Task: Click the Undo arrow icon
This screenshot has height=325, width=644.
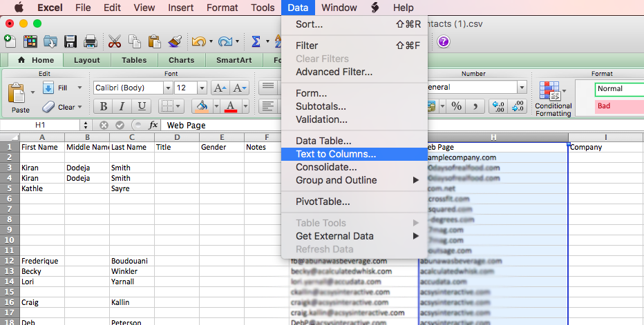Action: click(199, 41)
